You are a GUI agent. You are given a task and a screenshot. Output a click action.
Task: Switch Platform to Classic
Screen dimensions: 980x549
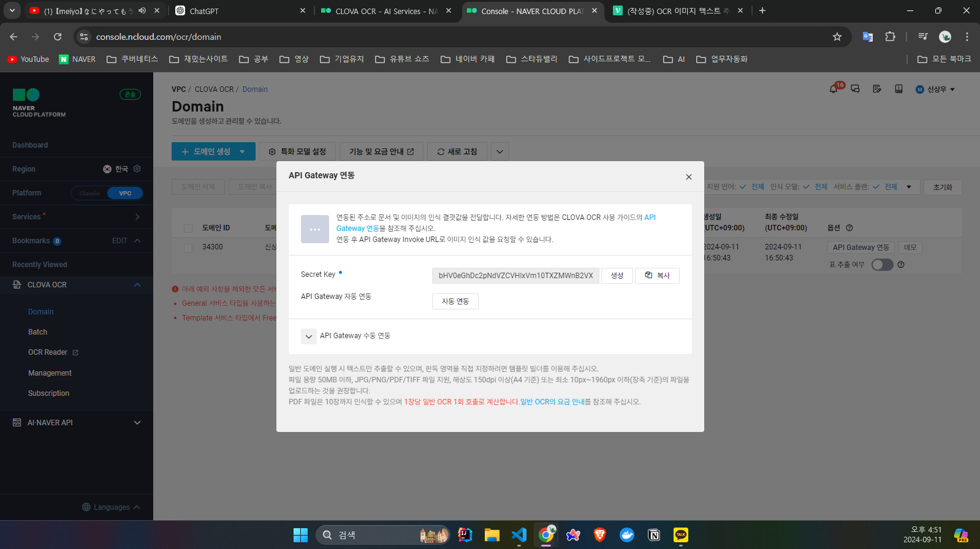click(x=89, y=193)
